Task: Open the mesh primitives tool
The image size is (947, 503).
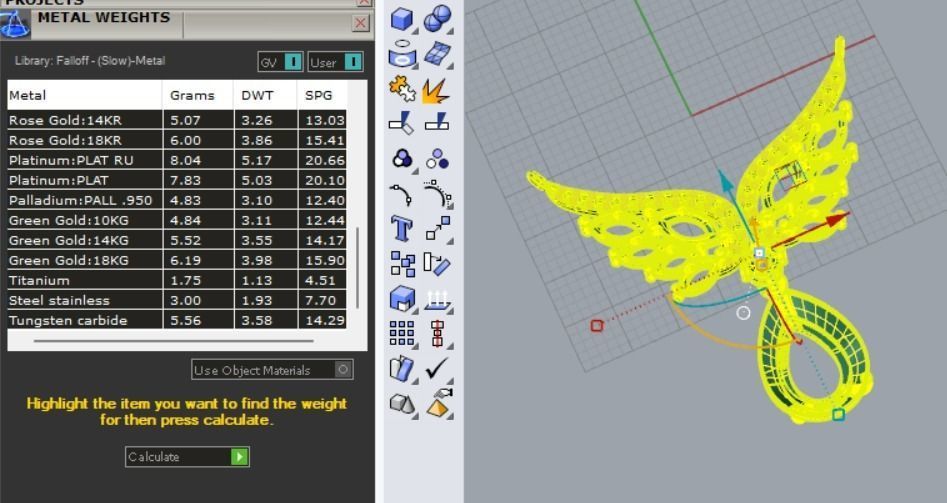Action: point(402,403)
